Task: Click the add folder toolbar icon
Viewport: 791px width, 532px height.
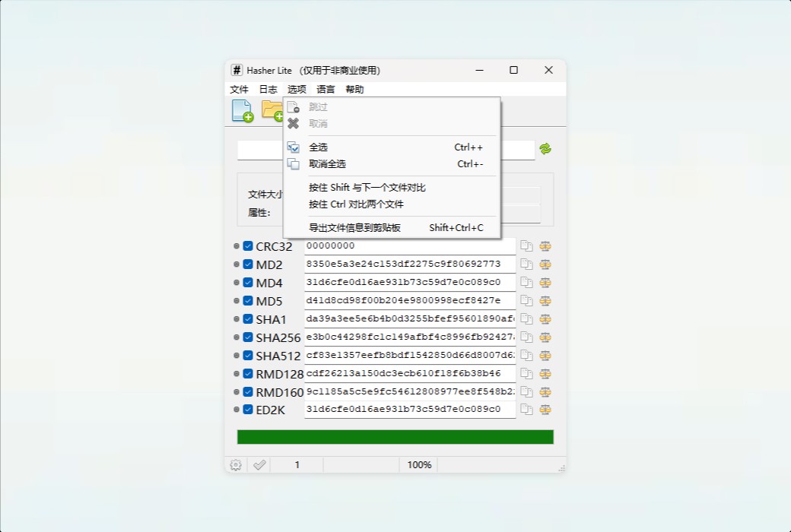Action: coord(272,110)
